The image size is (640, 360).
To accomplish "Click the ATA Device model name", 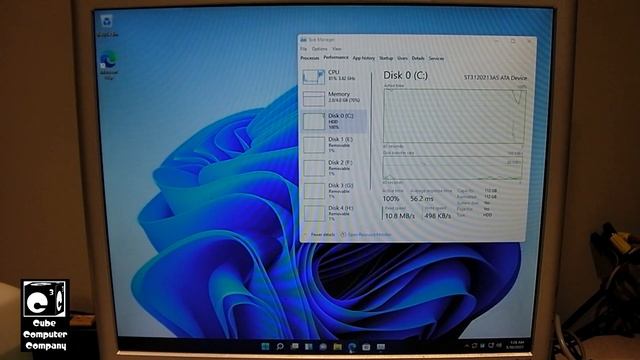I will click(496, 78).
